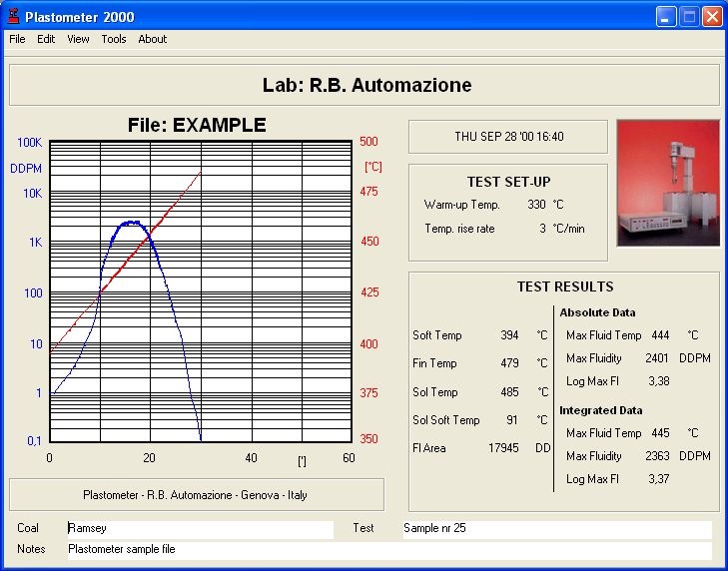Click the Absolute Log Max Fl value 3,38

(x=659, y=381)
